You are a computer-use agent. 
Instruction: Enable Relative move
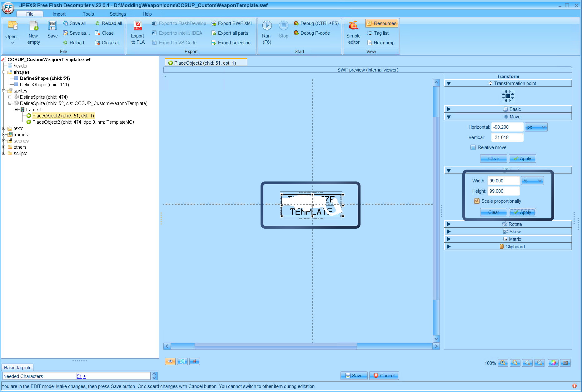pyautogui.click(x=473, y=147)
